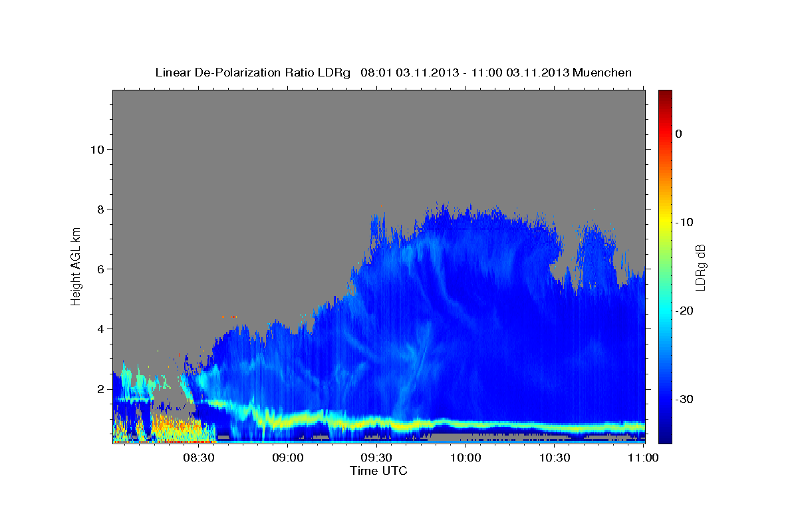798x532 pixels.
Task: Click the date range text '08:01 03.11.2013 - 11:00 03.11.2013'
Action: [464, 72]
